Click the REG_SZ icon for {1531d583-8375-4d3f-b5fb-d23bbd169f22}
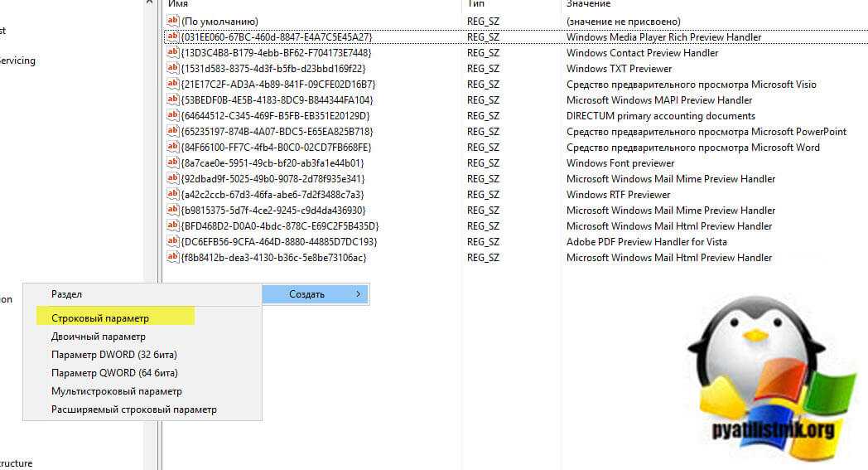The height and width of the screenshot is (470, 868). coord(172,68)
